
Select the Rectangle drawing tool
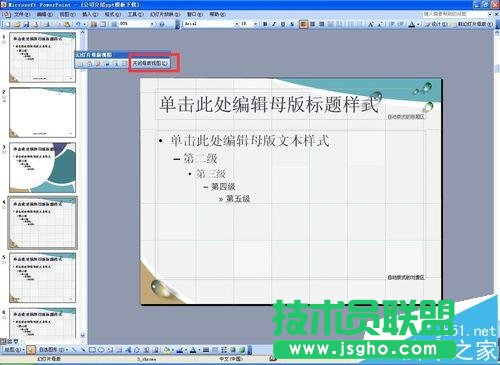coord(92,350)
